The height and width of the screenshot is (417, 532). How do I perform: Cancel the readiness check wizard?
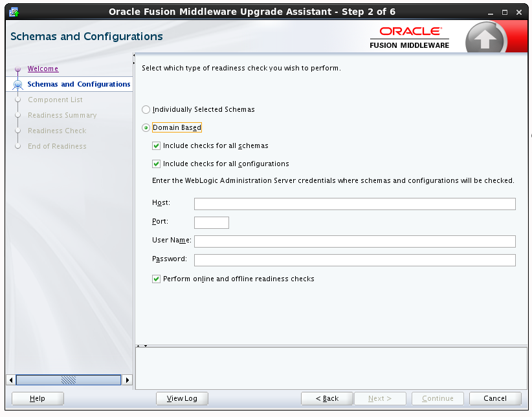coord(495,399)
